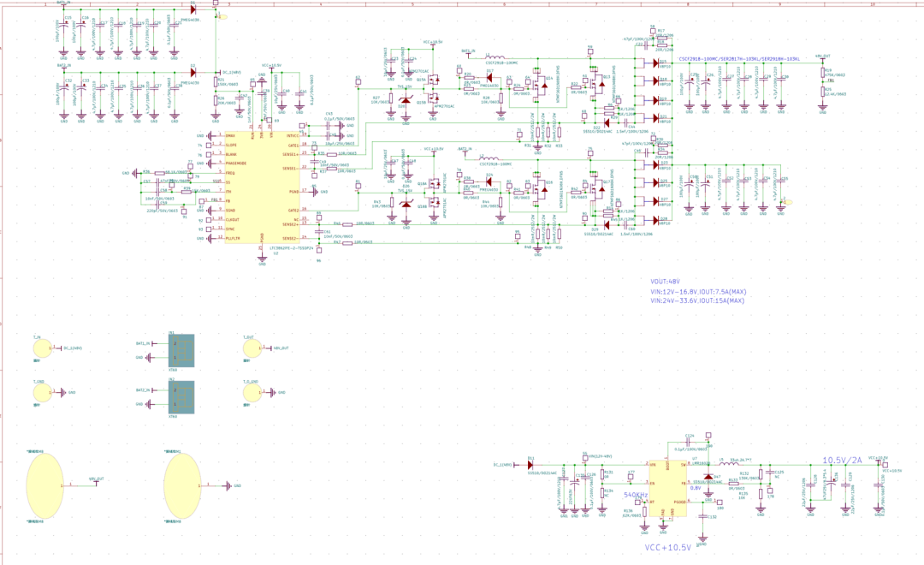Screen dimensions: 924x565
Task: Select resistor R47 symbol
Action: click(348, 242)
